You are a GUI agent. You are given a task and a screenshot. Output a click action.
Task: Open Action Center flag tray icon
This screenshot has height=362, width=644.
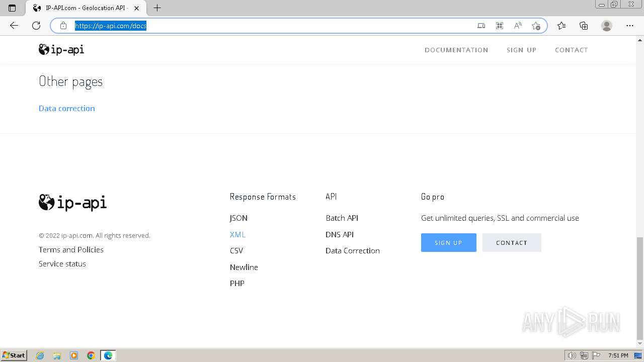pos(596,355)
